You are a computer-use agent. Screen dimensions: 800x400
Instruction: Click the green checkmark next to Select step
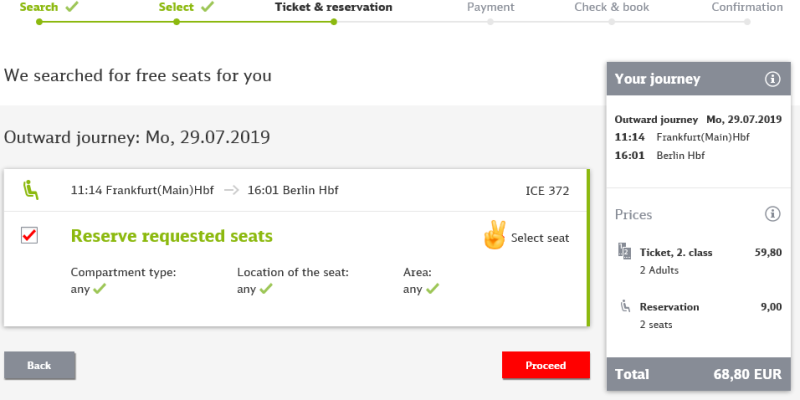point(207,7)
